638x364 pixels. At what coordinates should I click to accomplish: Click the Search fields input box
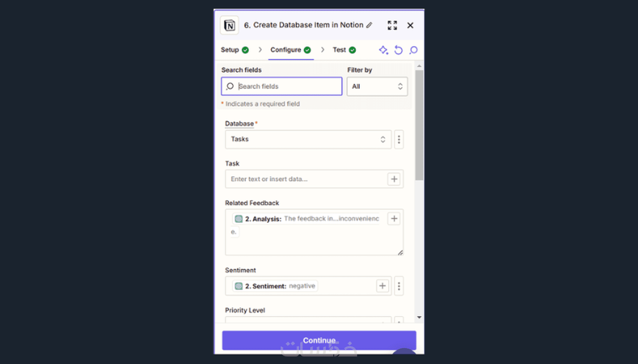click(x=287, y=86)
